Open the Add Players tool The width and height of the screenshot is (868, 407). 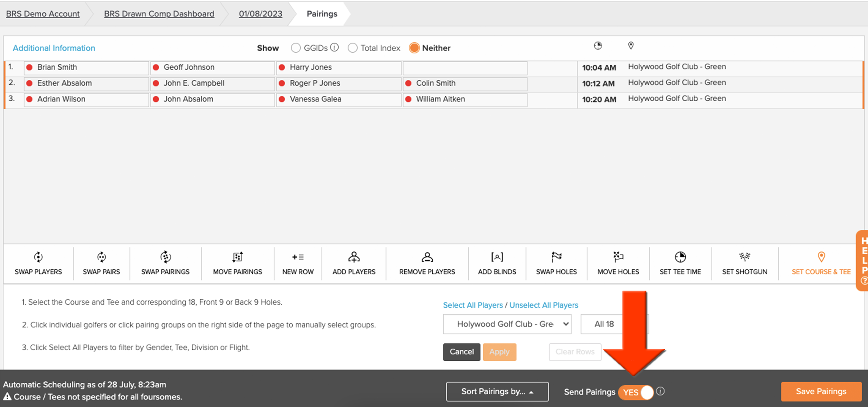[354, 263]
